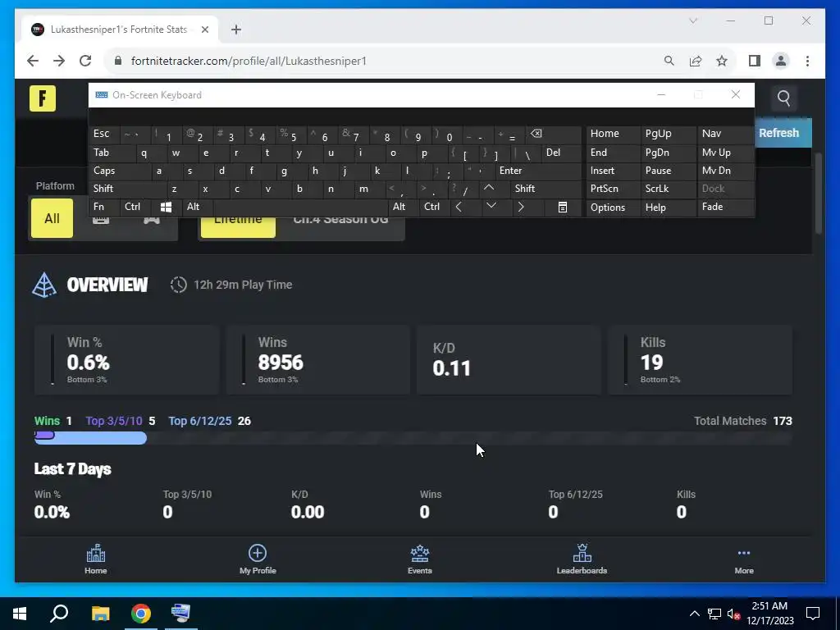Click the Chrome icon in the taskbar
This screenshot has width=840, height=630.
click(x=141, y=614)
